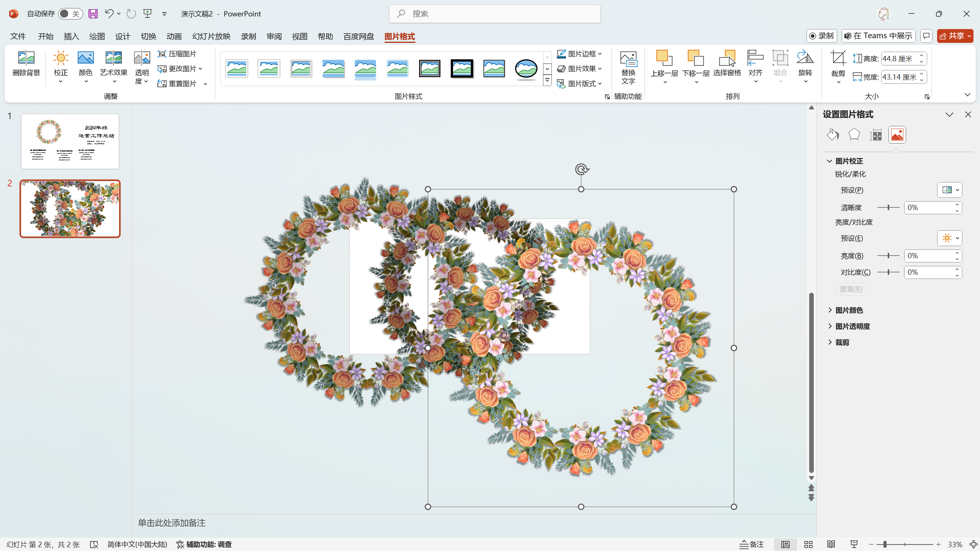Select slide 1 thumbnail
Screen dimensions: 980x551
click(70, 141)
